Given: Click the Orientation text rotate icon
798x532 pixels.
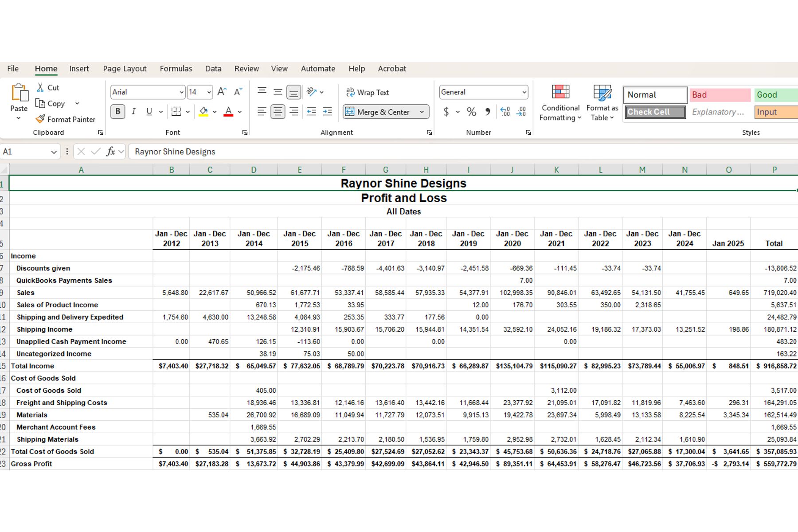Looking at the screenshot, I should pos(312,92).
